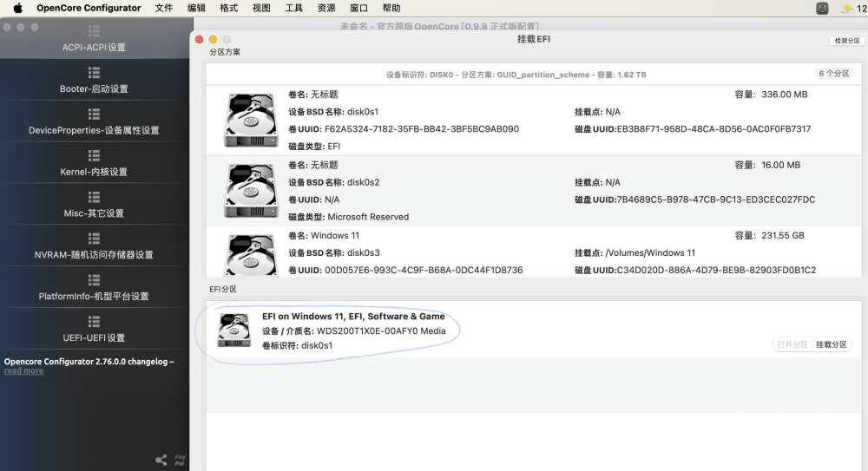Viewport: 868px width, 471px height.
Task: Click the disk icon for disk0s2 partition
Action: click(x=251, y=190)
